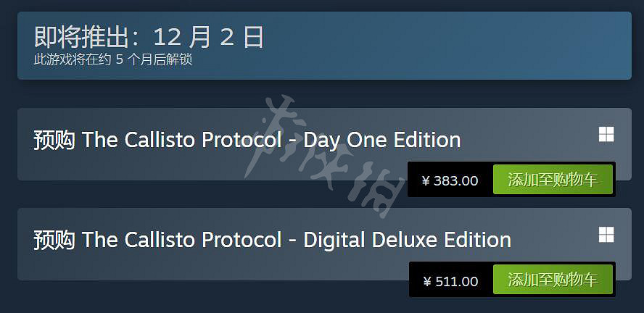Image resolution: width=644 pixels, height=313 pixels.
Task: Open the Digital Deluxe Edition pre-purchase title
Action: (x=272, y=239)
